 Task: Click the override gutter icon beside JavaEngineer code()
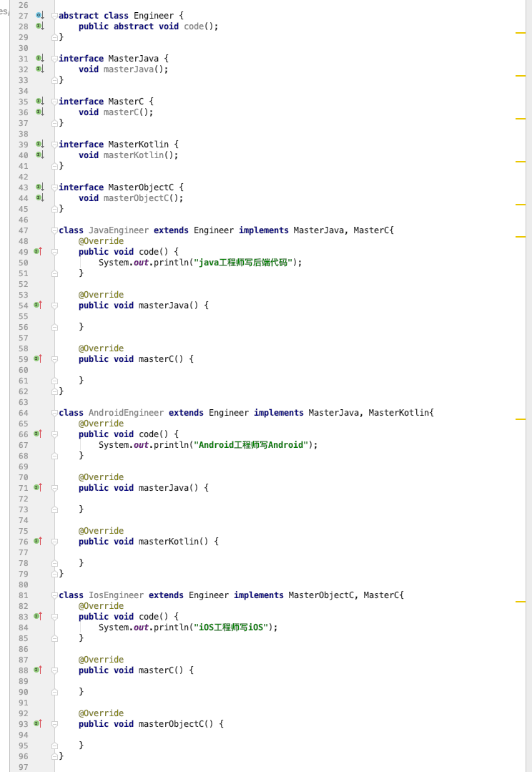tap(38, 251)
